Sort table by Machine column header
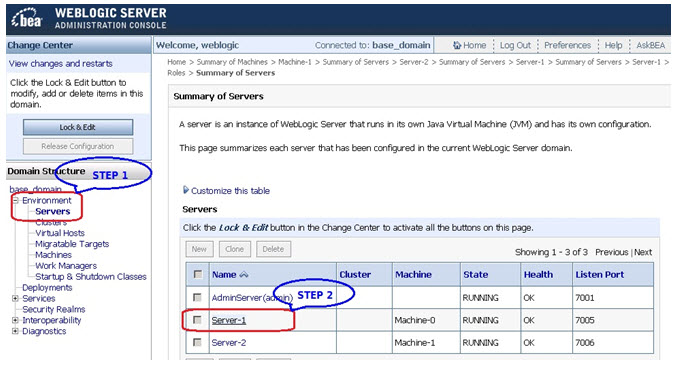This screenshot has height=365, width=679. click(413, 275)
